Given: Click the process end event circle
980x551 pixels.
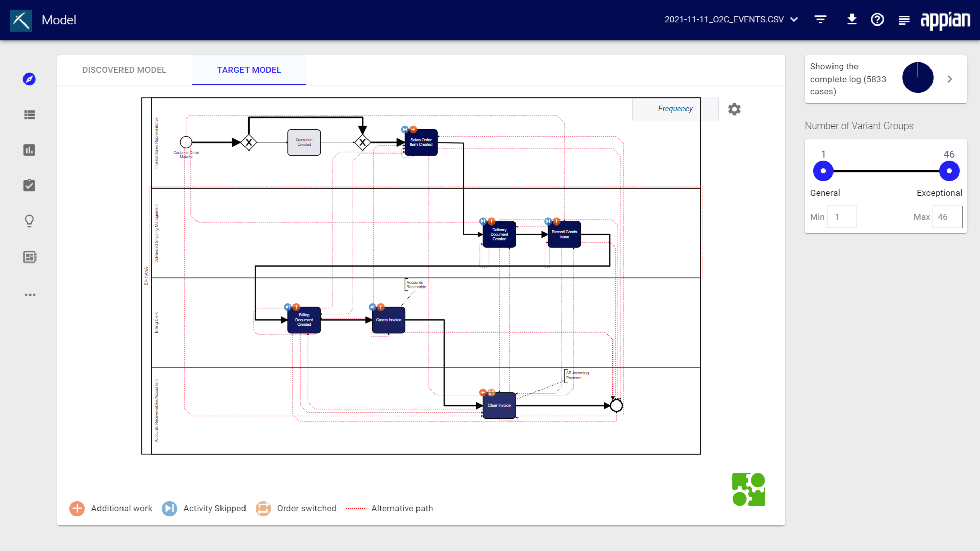Looking at the screenshot, I should (x=616, y=406).
